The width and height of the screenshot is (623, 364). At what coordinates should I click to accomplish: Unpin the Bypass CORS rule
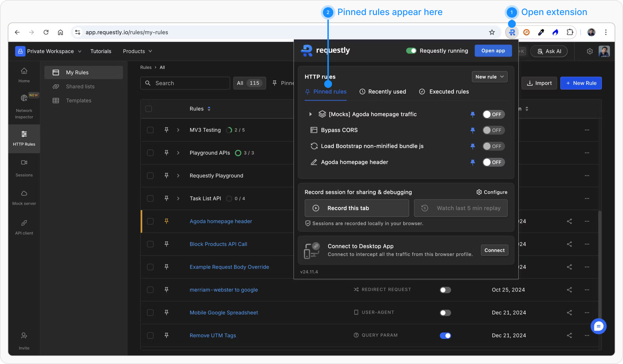point(472,130)
